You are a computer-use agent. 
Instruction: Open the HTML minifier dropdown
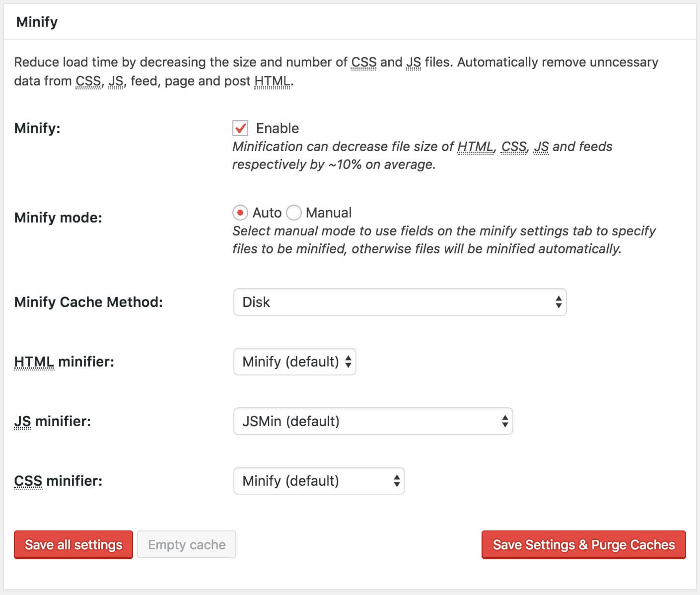[294, 362]
